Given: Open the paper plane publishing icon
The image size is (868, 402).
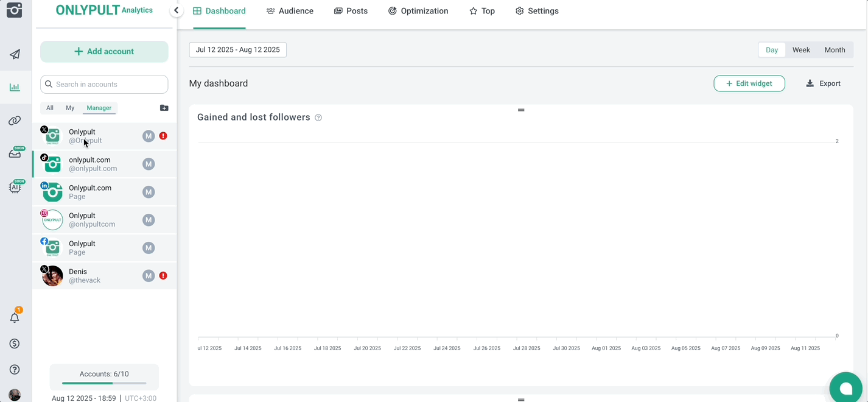Looking at the screenshot, I should [x=15, y=55].
